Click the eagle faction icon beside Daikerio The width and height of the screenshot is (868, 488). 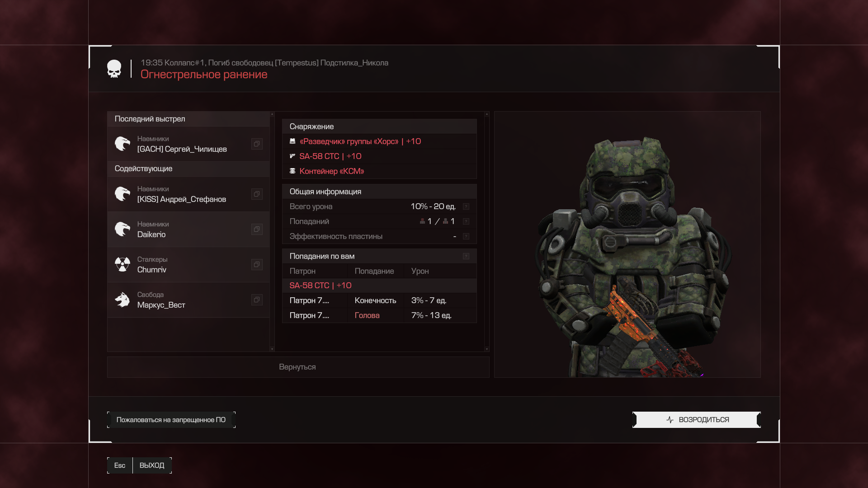pos(122,229)
